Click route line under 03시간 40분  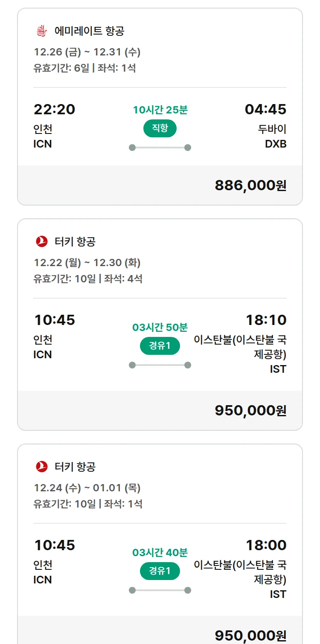[160, 590]
